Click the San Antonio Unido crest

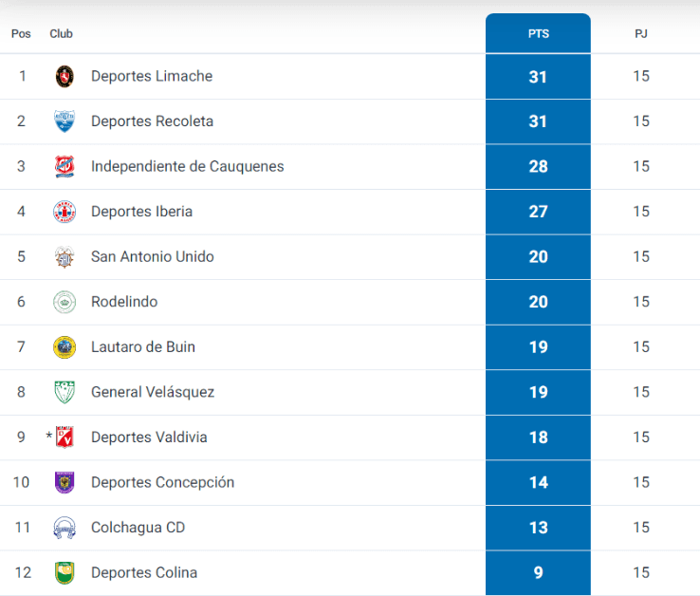tap(64, 257)
